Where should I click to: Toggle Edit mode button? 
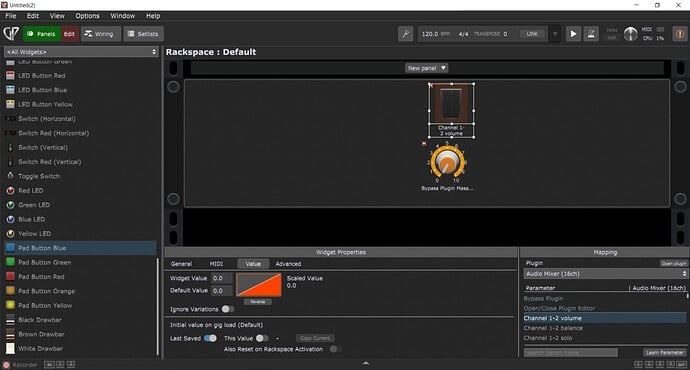(x=69, y=34)
